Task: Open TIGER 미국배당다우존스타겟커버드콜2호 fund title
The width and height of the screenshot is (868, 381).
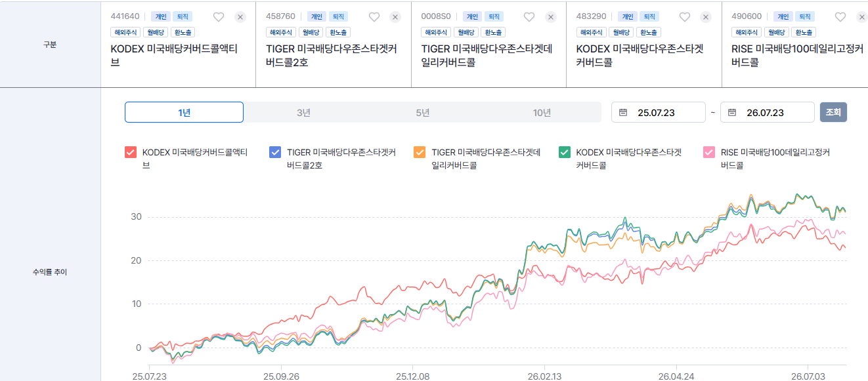Action: 332,55
